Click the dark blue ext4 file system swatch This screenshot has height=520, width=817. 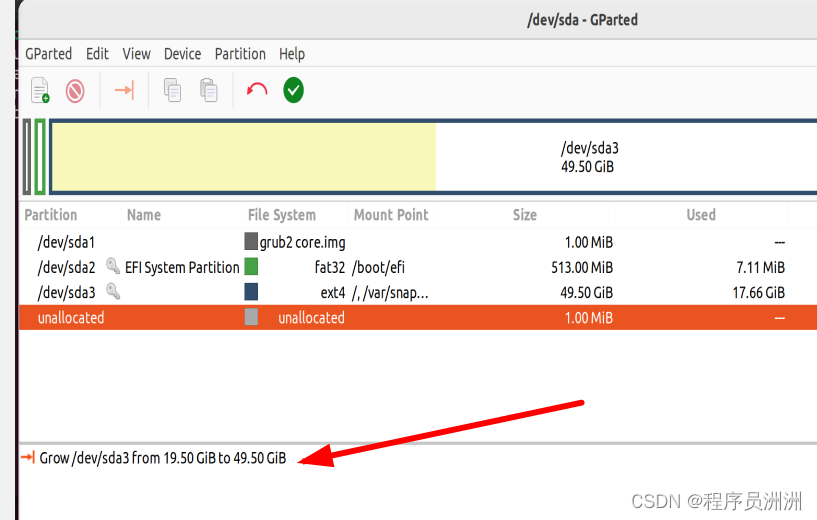coord(251,292)
